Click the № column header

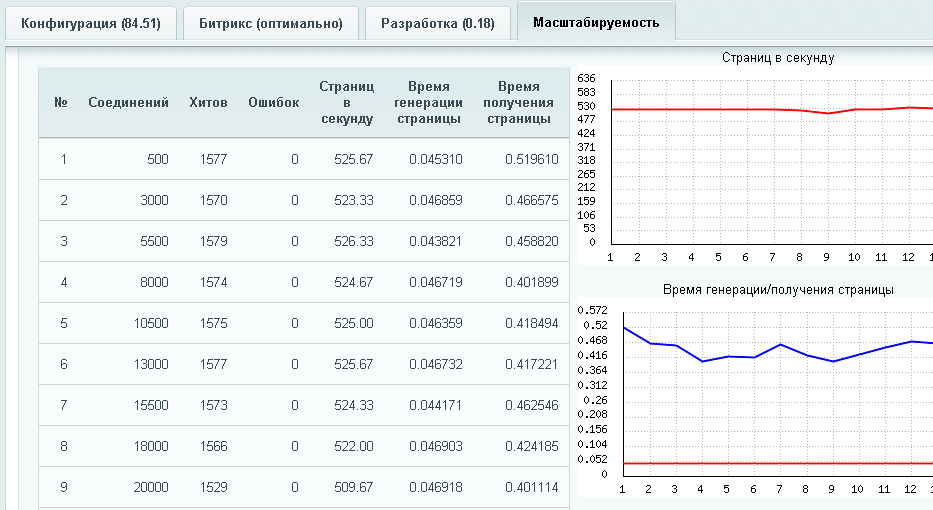(x=60, y=102)
